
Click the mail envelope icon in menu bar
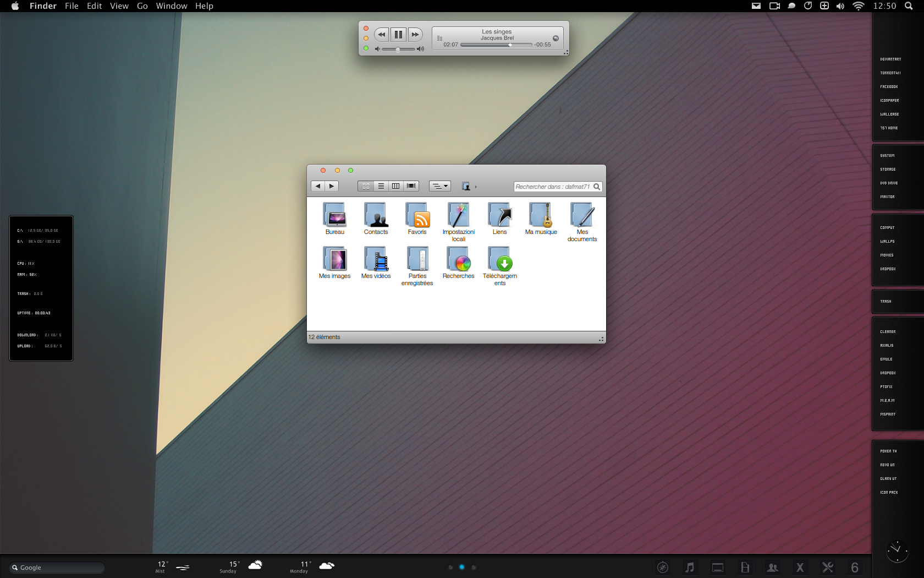756,6
